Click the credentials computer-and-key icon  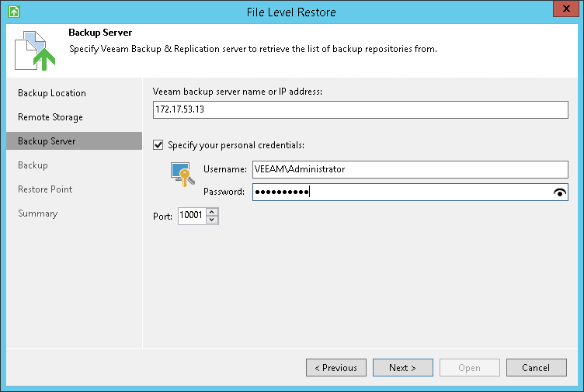tap(182, 175)
